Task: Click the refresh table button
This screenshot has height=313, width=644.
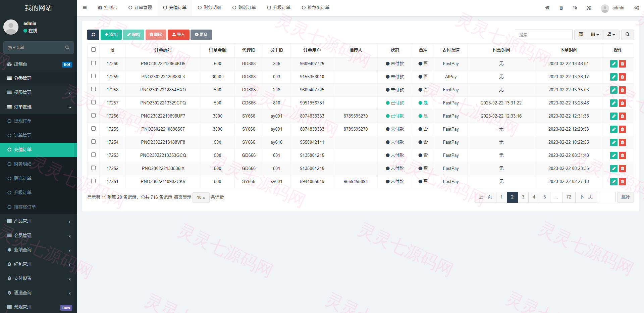Action: 93,35
